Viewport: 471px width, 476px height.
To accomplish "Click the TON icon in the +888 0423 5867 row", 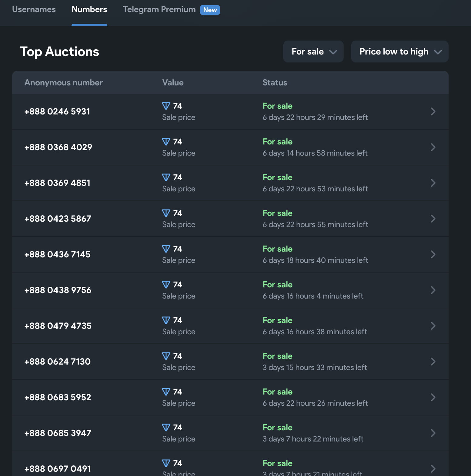I will (166, 213).
